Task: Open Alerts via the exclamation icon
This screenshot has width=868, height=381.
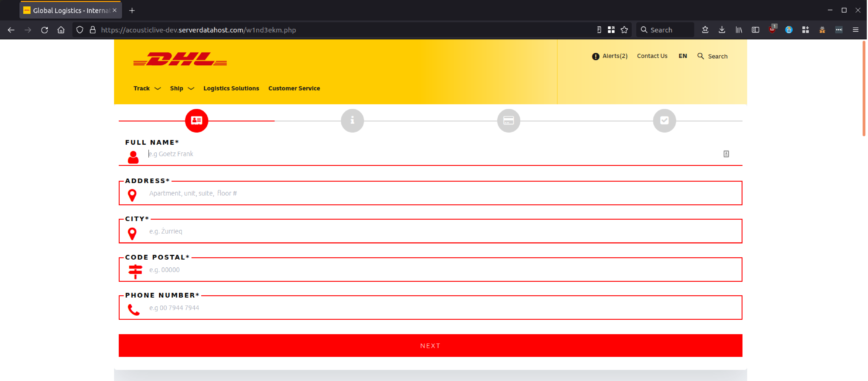Action: pyautogui.click(x=595, y=56)
